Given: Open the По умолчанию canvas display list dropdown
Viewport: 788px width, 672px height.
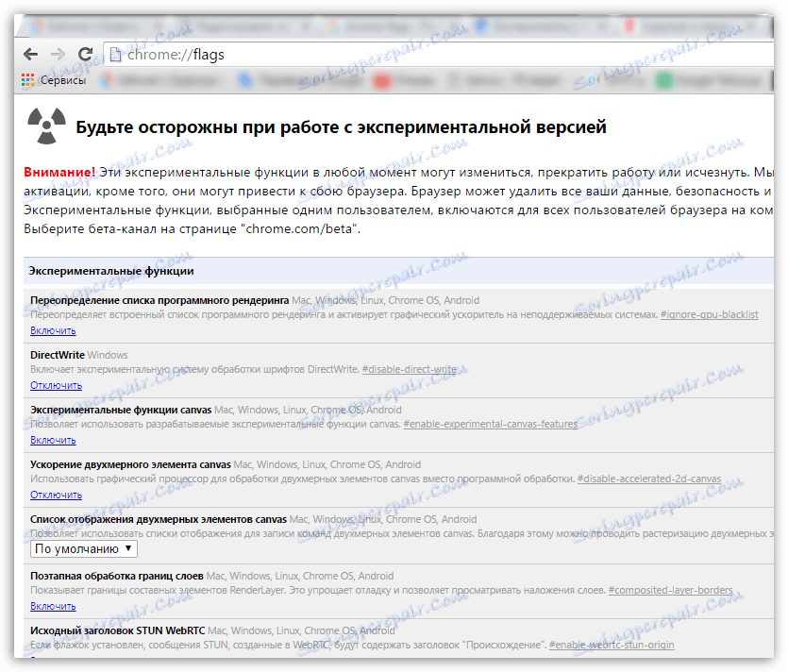Looking at the screenshot, I should click(x=83, y=549).
